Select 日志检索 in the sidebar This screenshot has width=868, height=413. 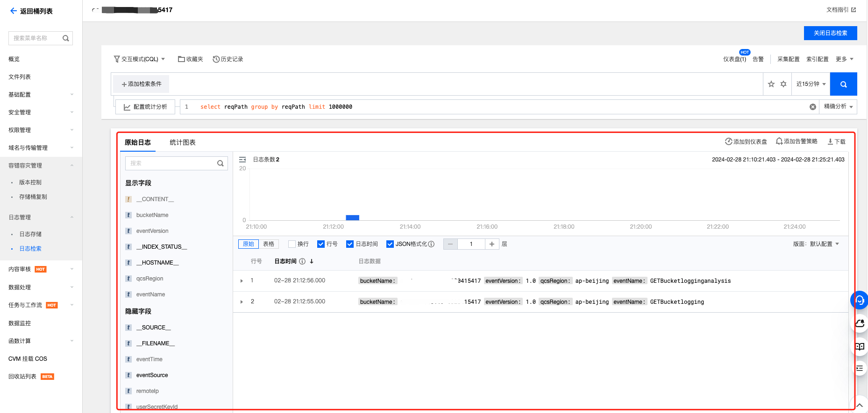(30, 249)
